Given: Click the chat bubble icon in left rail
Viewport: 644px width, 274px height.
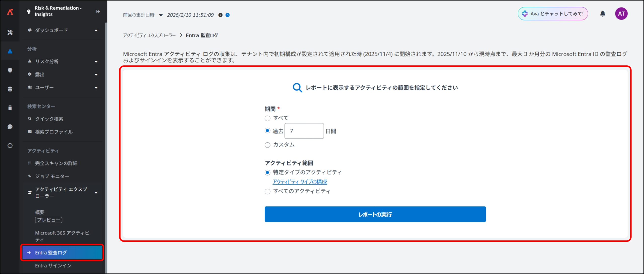Looking at the screenshot, I should 10,127.
